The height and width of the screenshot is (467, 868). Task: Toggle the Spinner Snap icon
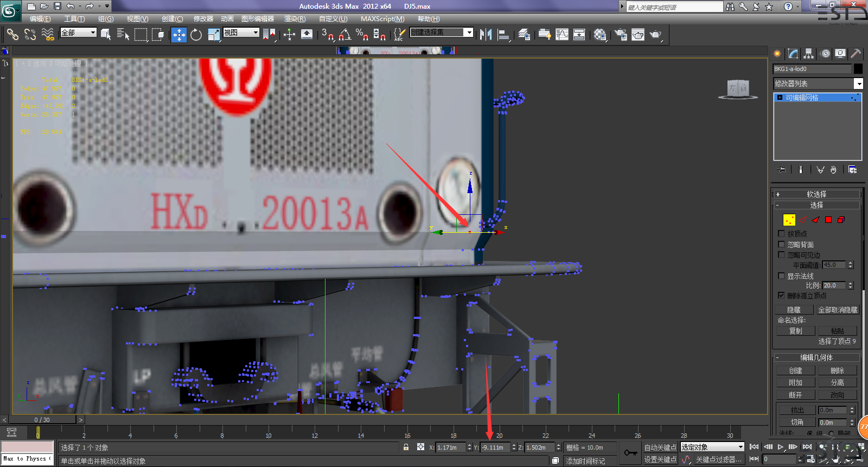pyautogui.click(x=379, y=34)
